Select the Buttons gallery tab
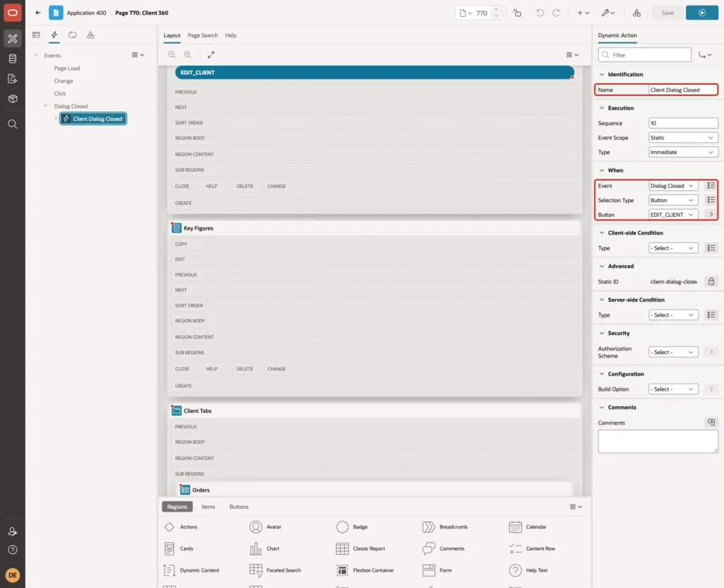This screenshot has width=724, height=588. click(x=239, y=507)
